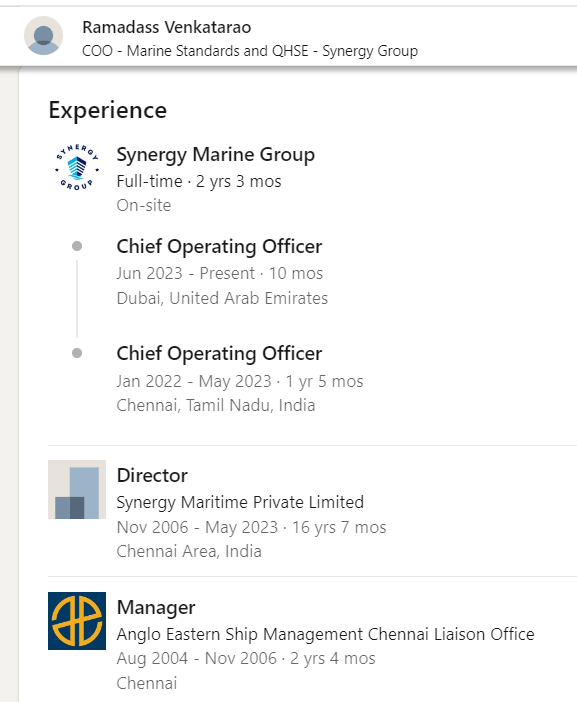Click 'Jun 2023 - Present · 10 mos'
577x702 pixels.
[219, 273]
